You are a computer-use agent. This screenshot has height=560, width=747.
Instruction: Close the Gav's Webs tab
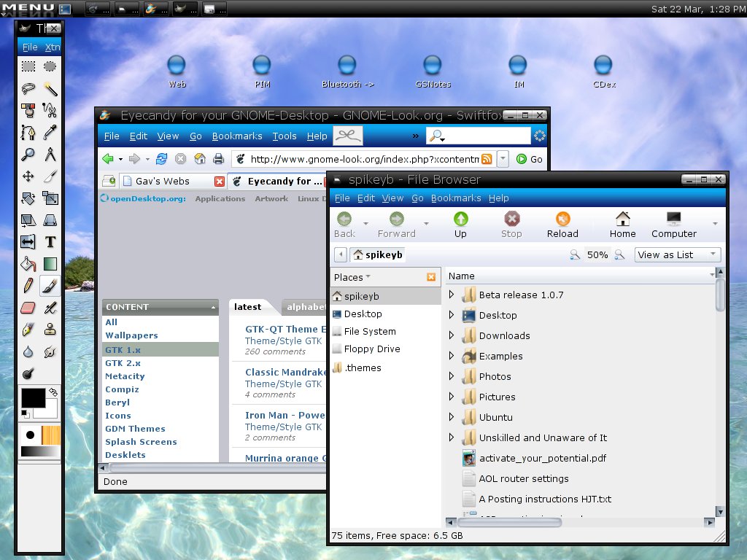219,182
